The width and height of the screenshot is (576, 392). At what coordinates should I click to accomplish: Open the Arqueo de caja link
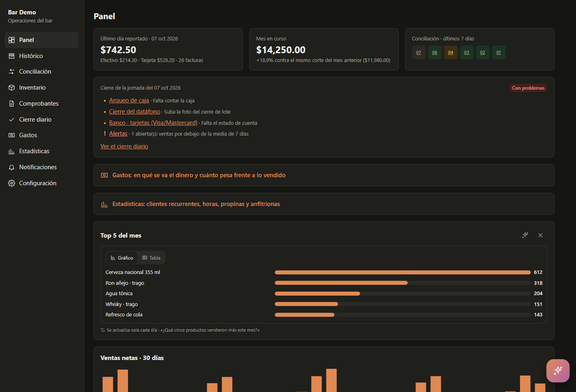coord(129,100)
